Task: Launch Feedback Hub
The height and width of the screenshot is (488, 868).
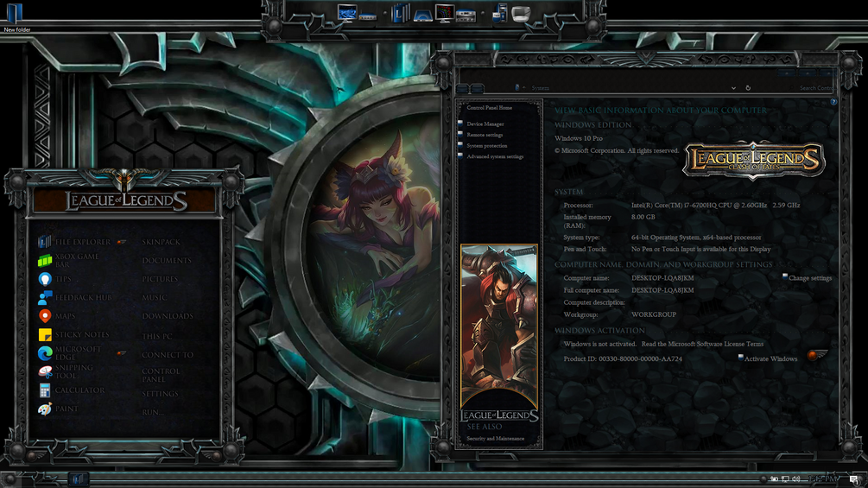Action: pyautogui.click(x=75, y=298)
